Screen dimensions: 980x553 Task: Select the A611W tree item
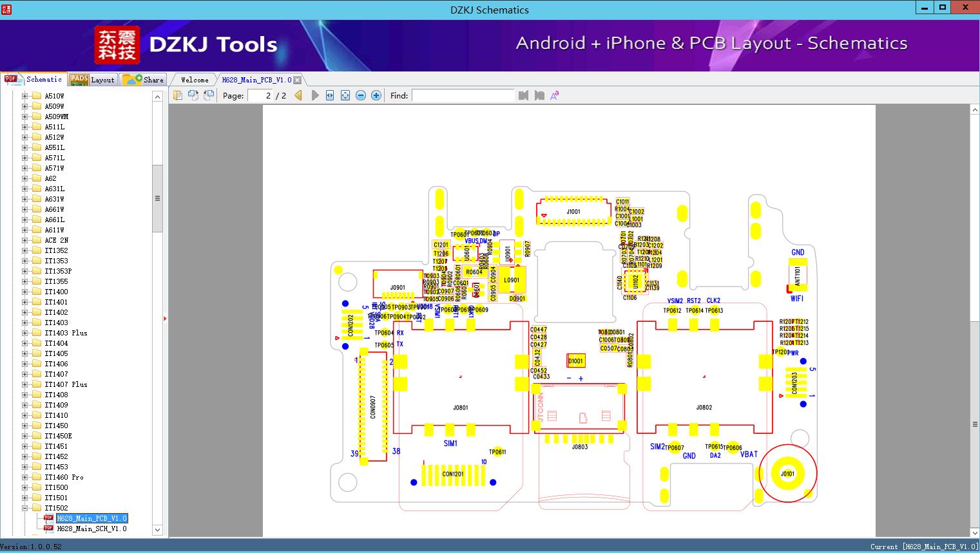[x=54, y=230]
